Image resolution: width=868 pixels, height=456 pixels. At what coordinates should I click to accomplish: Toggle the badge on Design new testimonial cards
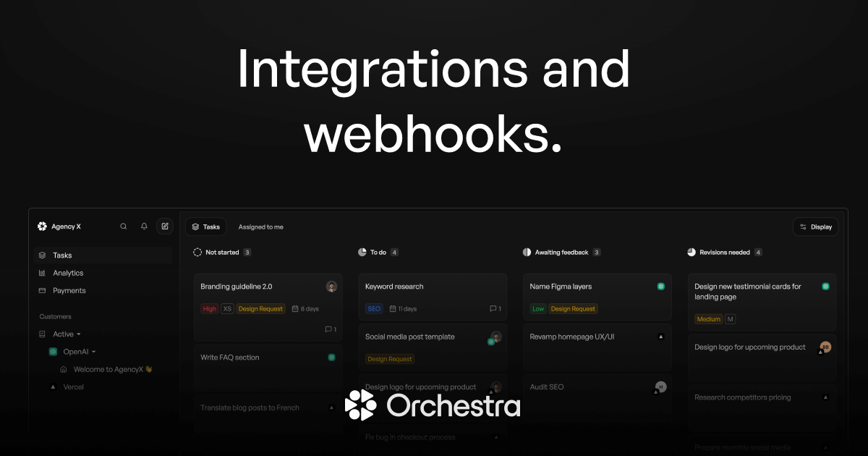coord(826,287)
